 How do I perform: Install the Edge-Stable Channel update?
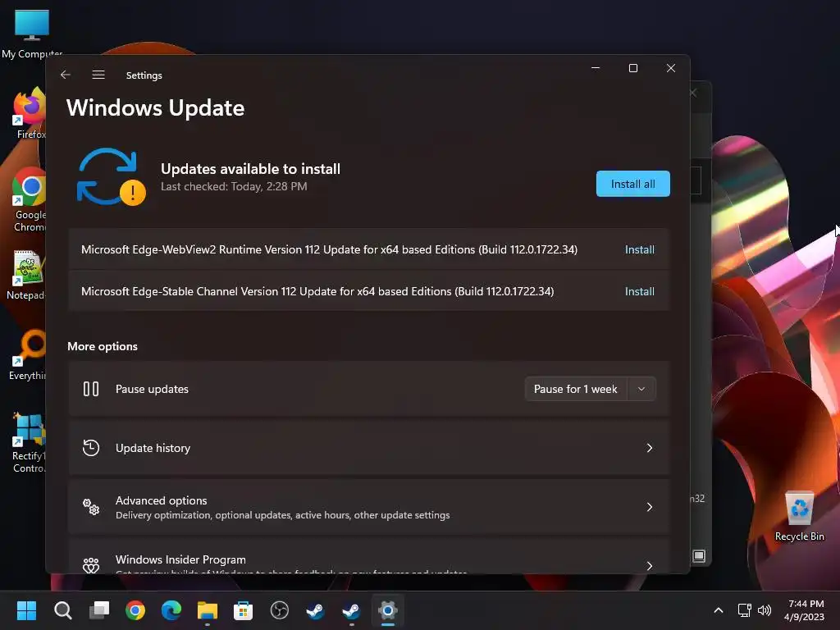coord(640,291)
